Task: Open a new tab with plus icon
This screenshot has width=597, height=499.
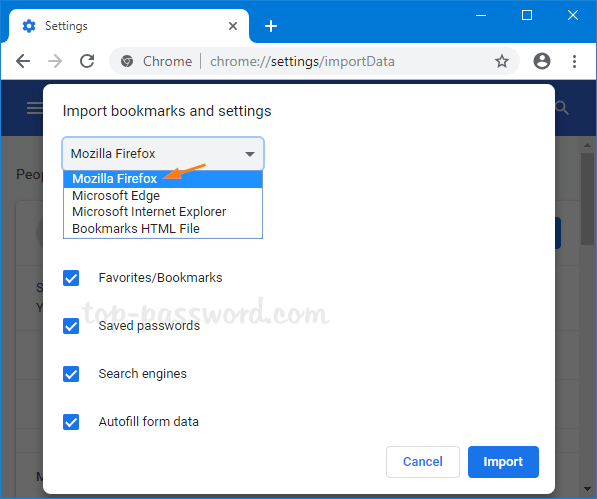Action: click(271, 26)
